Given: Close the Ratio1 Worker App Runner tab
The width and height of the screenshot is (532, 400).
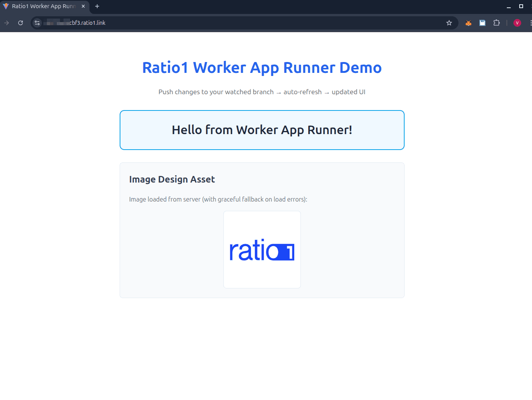Looking at the screenshot, I should (83, 6).
